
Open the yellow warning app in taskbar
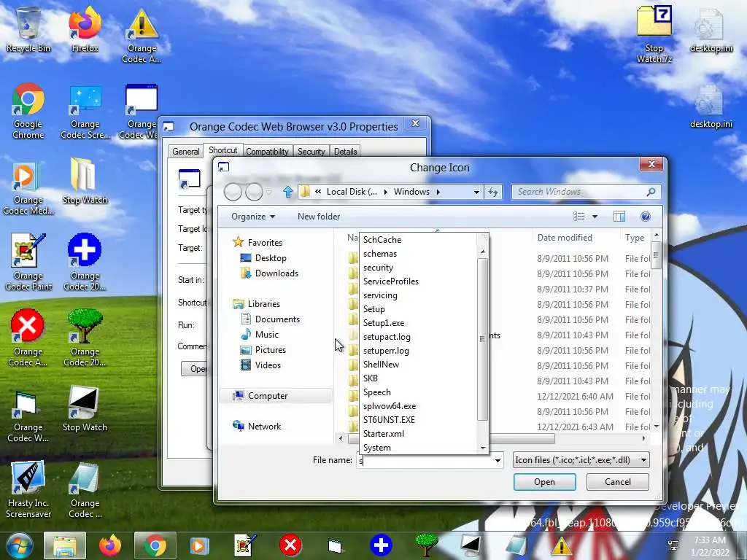[561, 545]
